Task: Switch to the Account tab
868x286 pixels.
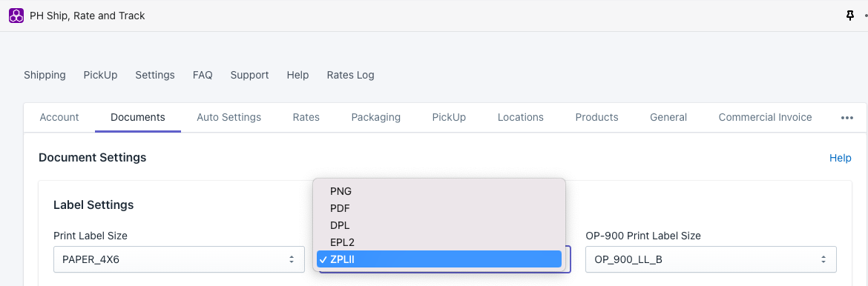Action: pos(59,117)
